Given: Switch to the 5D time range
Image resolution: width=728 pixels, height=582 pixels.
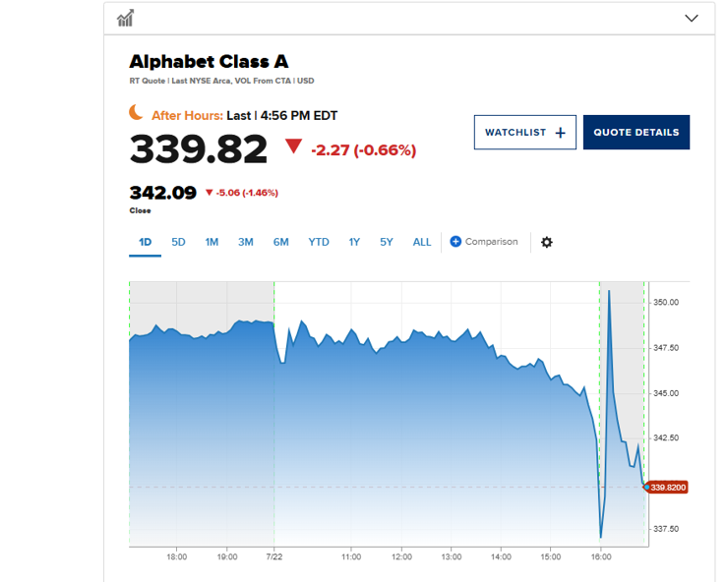Looking at the screenshot, I should point(178,242).
